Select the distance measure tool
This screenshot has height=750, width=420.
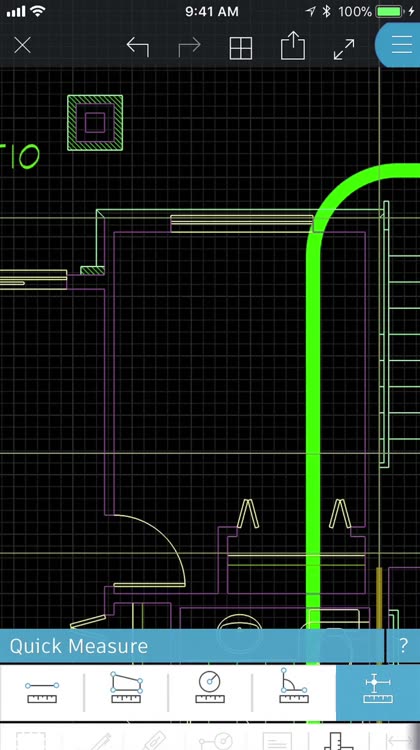42,693
